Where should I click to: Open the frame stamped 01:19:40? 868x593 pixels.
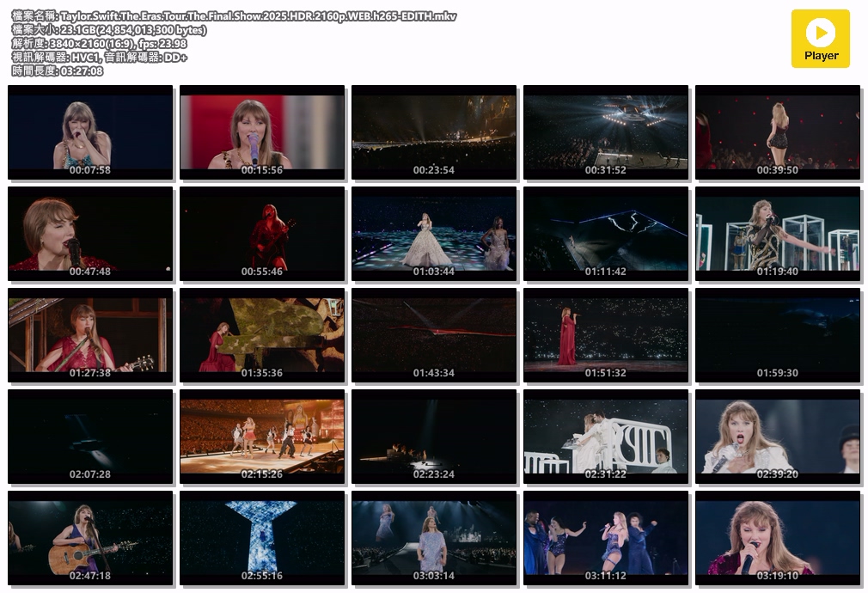pos(778,234)
